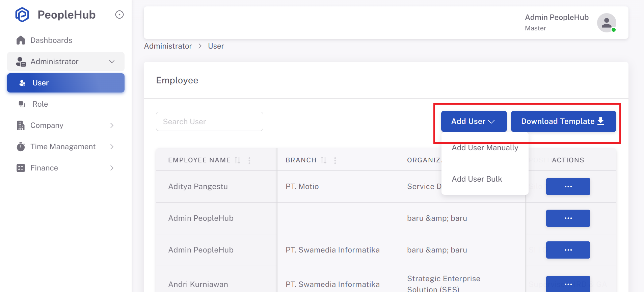The image size is (644, 292).
Task: Expand the Company submenu chevron
Action: click(x=112, y=125)
